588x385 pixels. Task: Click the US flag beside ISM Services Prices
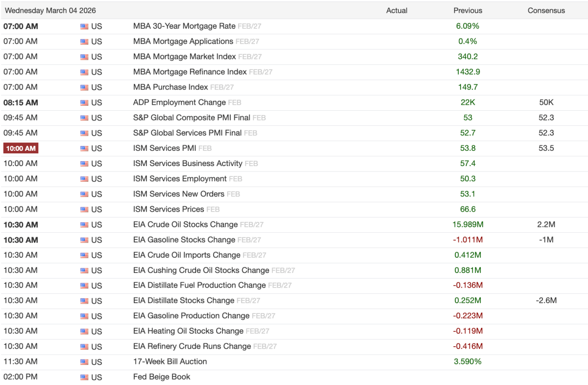pyautogui.click(x=84, y=210)
